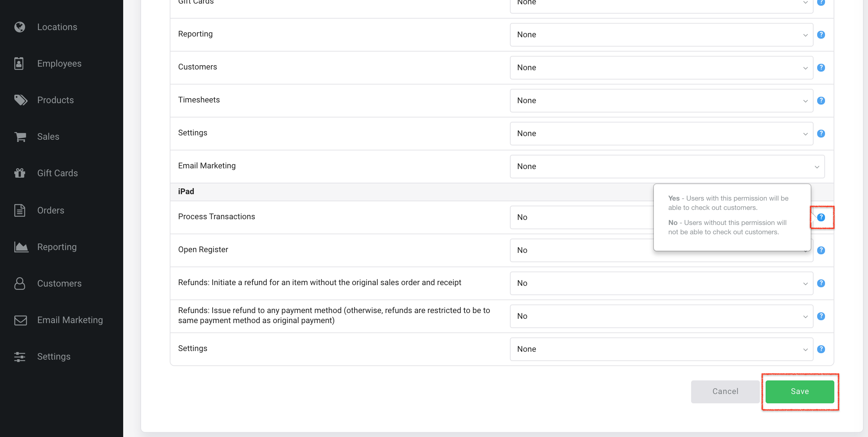Click the Reporting chart icon

click(x=21, y=247)
